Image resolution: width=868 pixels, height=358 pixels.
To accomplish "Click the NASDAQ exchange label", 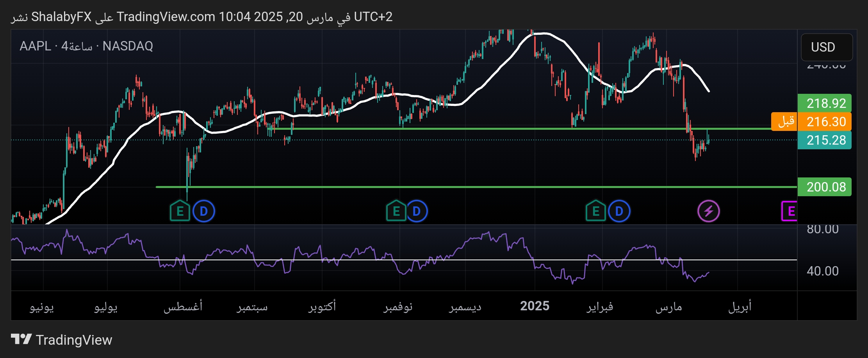I will coord(128,46).
